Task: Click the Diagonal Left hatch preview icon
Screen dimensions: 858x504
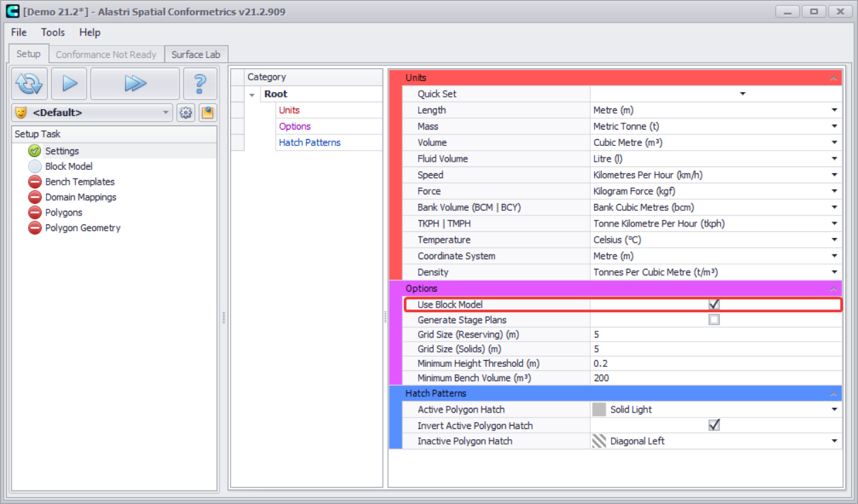Action: (599, 441)
